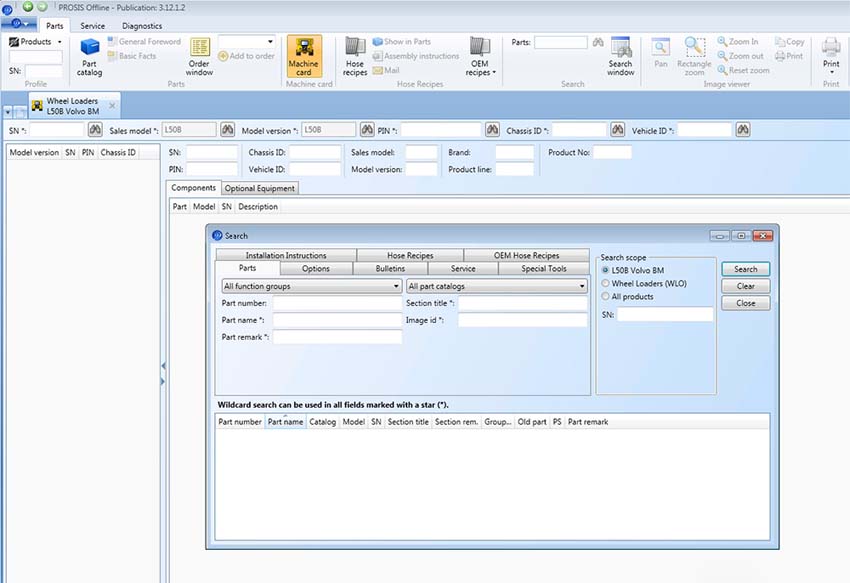Screen dimensions: 850x583
Task: Click the large Print icon in the ribbon
Action: (830, 48)
